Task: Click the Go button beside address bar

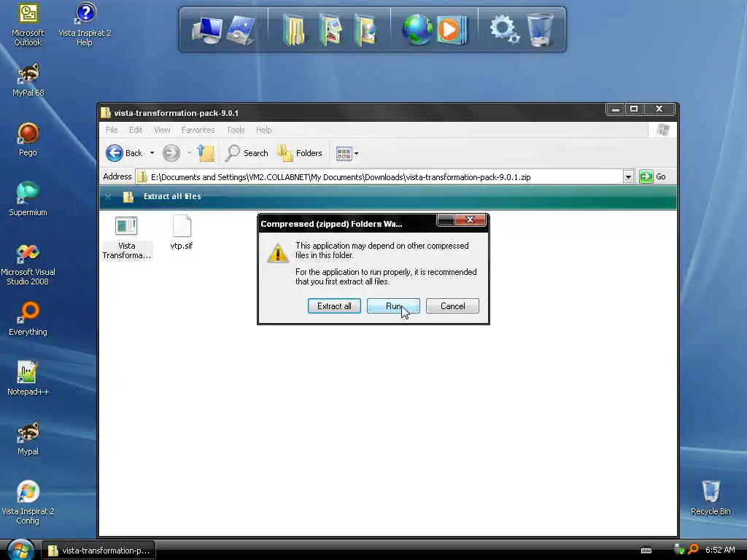Action: pos(653,176)
